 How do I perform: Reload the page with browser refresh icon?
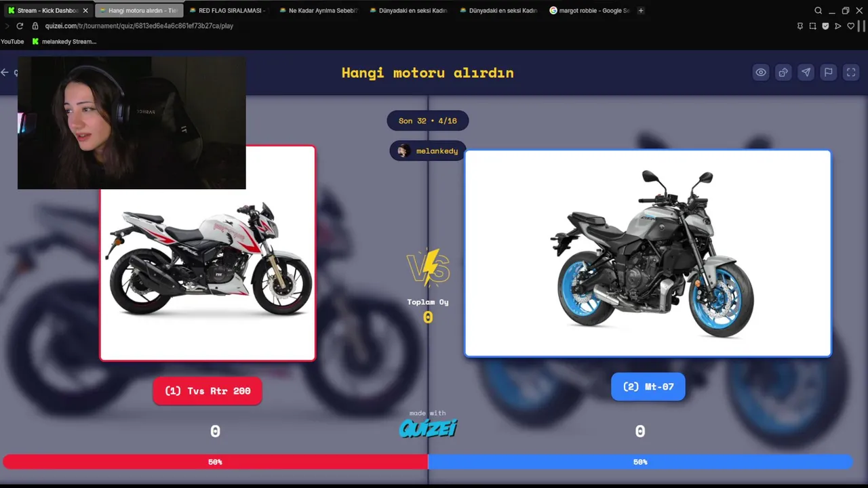pyautogui.click(x=20, y=26)
